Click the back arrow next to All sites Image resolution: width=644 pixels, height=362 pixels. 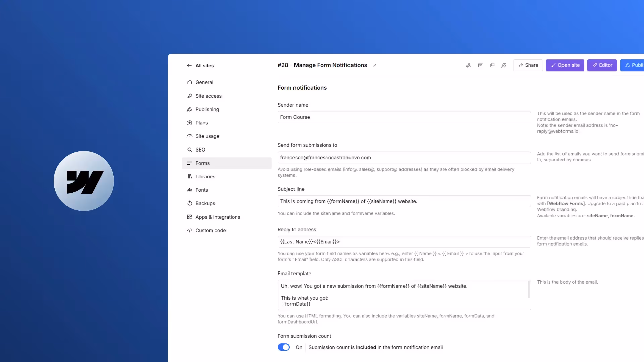(189, 66)
